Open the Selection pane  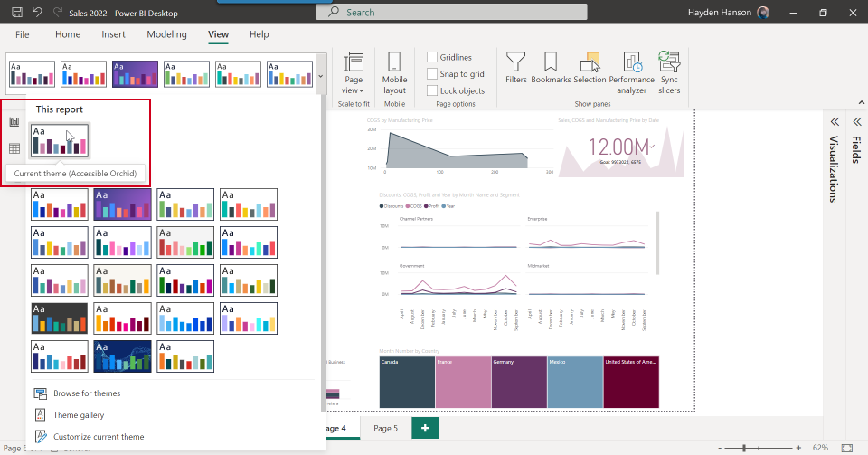pos(590,68)
